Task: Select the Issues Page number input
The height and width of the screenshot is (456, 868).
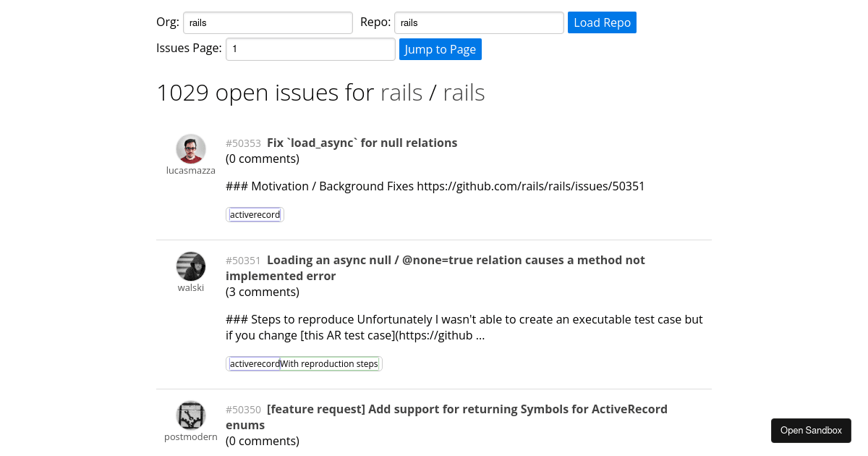Action: pyautogui.click(x=310, y=48)
